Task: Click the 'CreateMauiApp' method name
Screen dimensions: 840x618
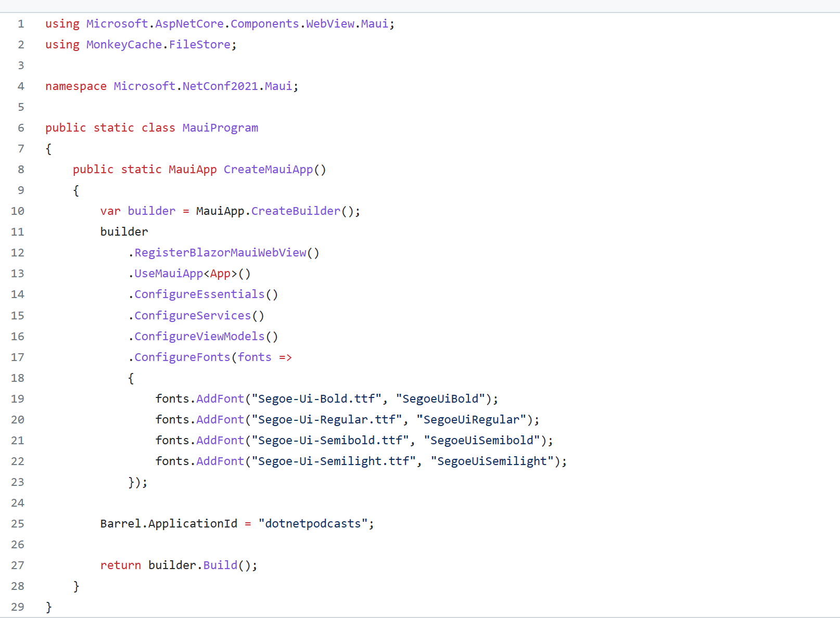Action: (269, 170)
